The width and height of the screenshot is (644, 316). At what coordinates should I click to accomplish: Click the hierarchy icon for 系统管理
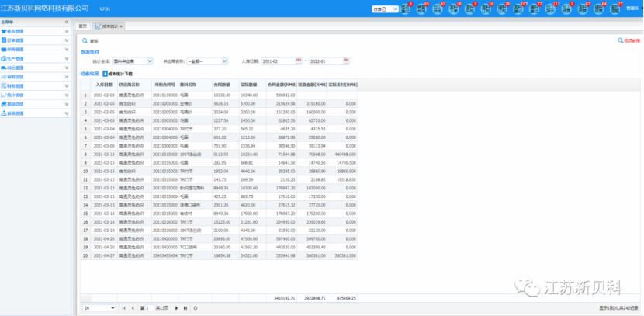[4, 113]
